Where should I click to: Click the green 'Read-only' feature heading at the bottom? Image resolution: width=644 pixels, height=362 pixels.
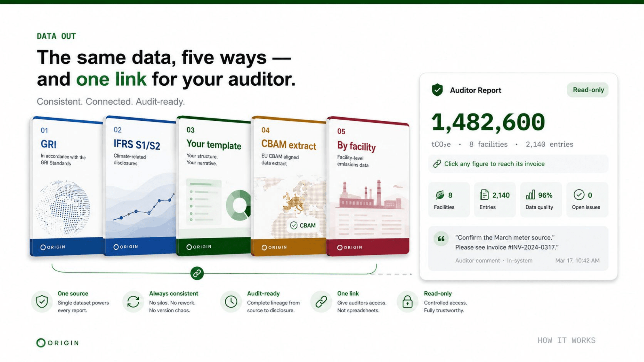pos(438,294)
